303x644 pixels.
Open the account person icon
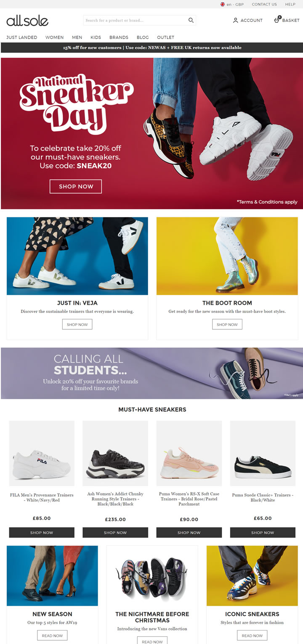pos(236,20)
